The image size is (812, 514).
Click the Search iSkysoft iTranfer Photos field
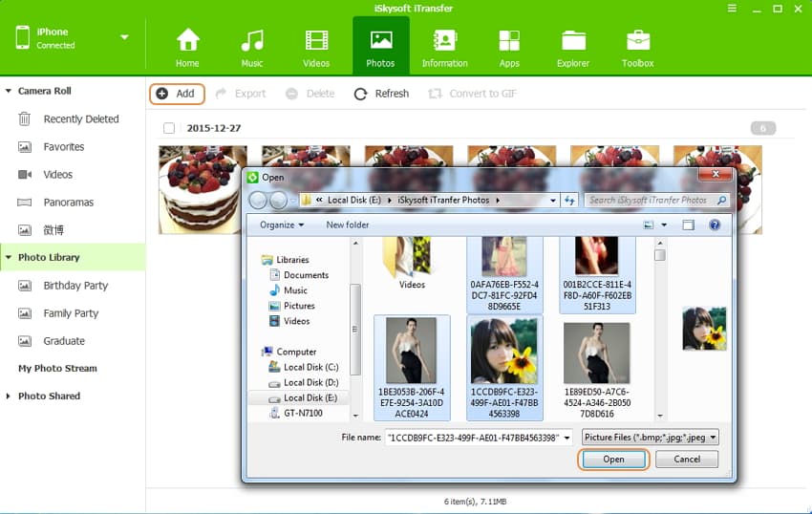point(656,200)
